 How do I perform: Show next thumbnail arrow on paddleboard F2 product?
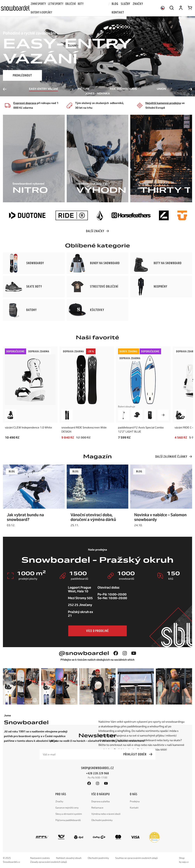tap(163, 415)
